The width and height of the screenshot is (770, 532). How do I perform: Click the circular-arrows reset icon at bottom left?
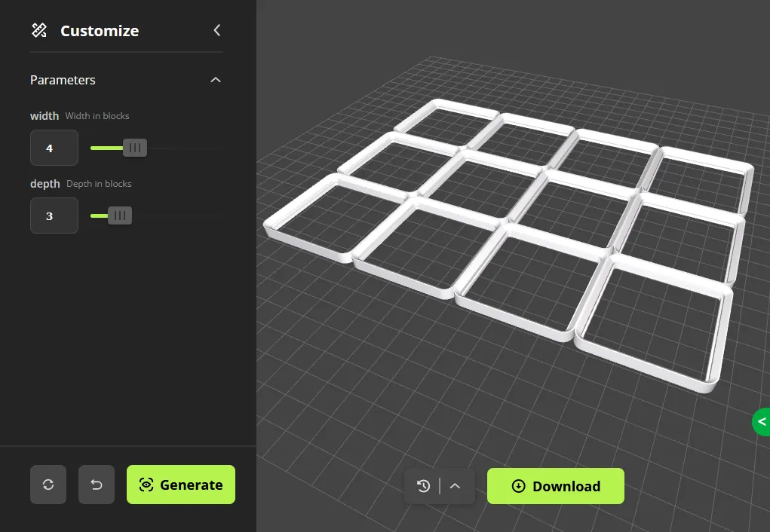(48, 485)
